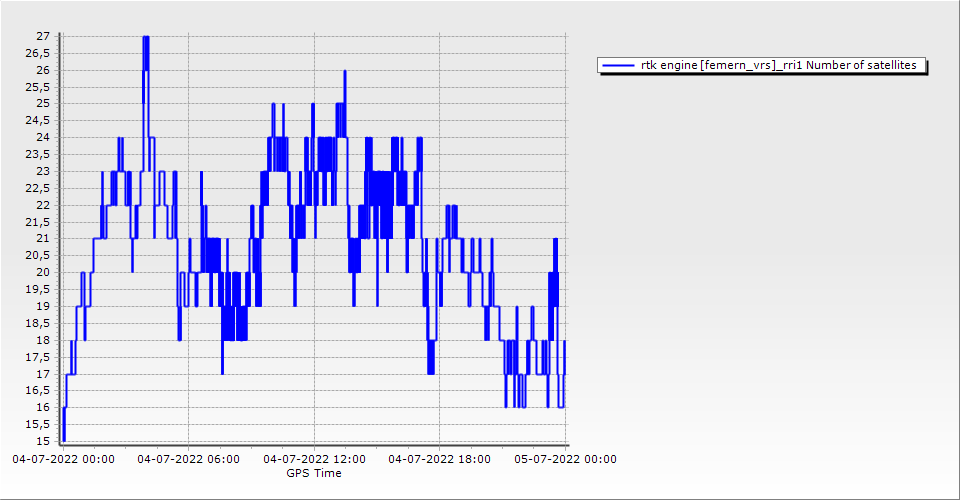
Task: Click the 04-07-2022 18:00 time label
Action: [x=439, y=460]
